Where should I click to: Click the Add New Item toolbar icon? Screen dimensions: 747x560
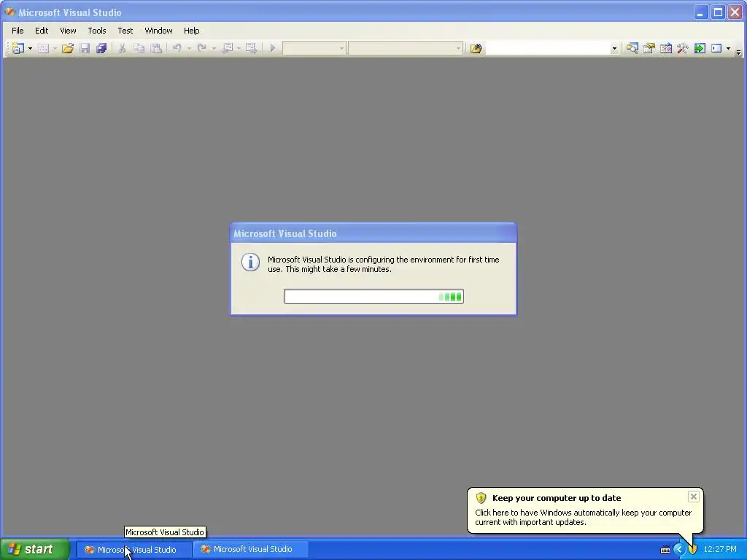[43, 48]
